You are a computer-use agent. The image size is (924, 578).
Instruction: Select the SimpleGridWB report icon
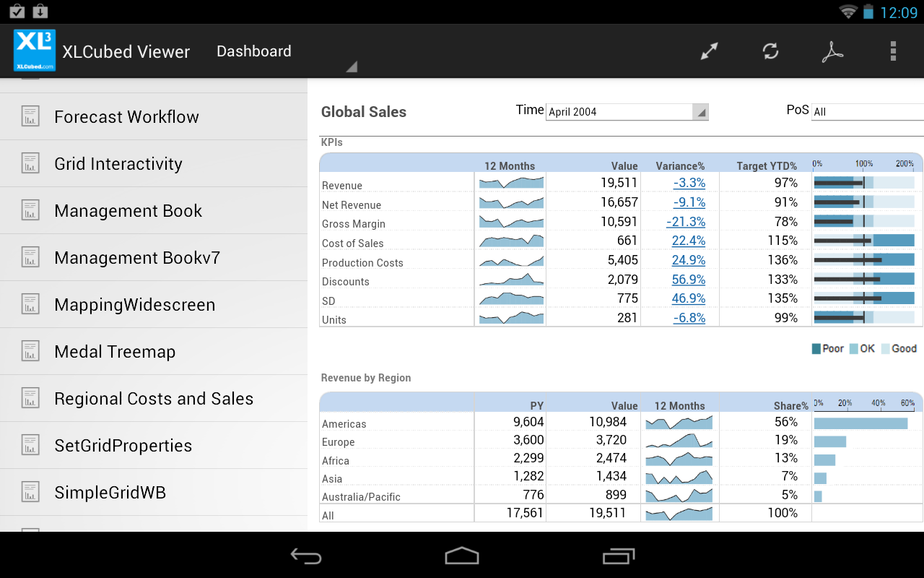click(x=30, y=492)
